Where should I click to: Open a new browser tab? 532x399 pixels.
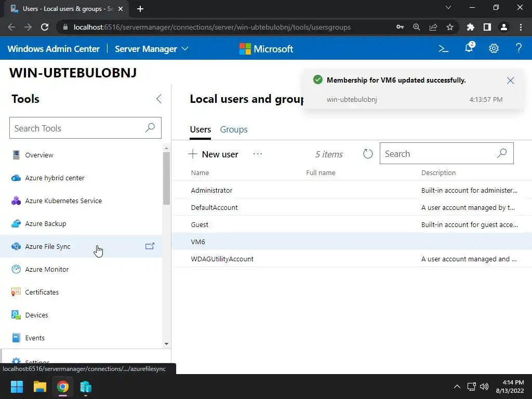coord(140,9)
